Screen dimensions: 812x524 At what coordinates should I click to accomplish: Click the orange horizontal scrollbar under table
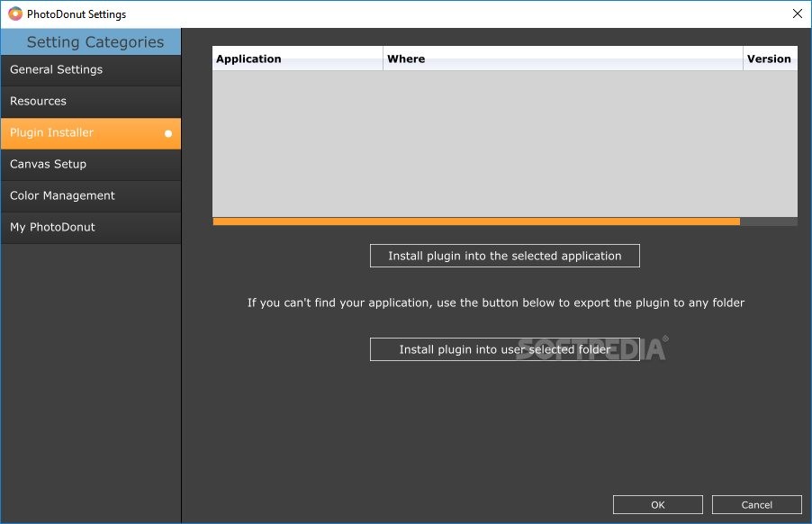476,221
